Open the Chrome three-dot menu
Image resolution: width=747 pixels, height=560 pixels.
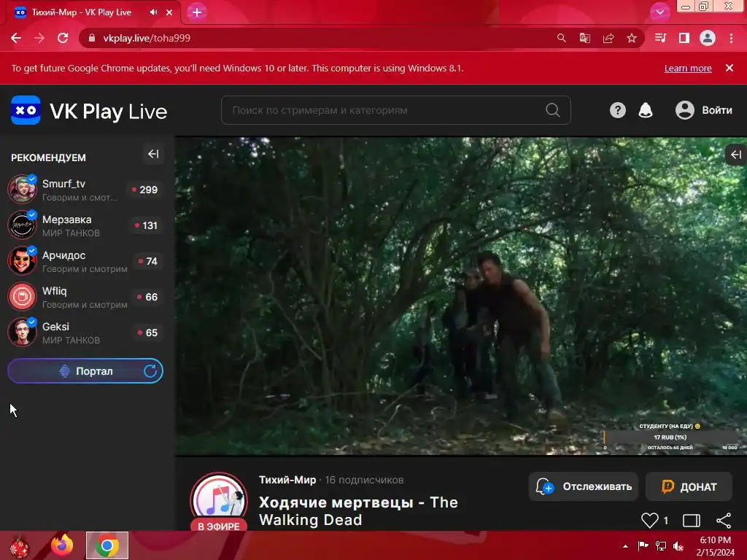coord(731,38)
